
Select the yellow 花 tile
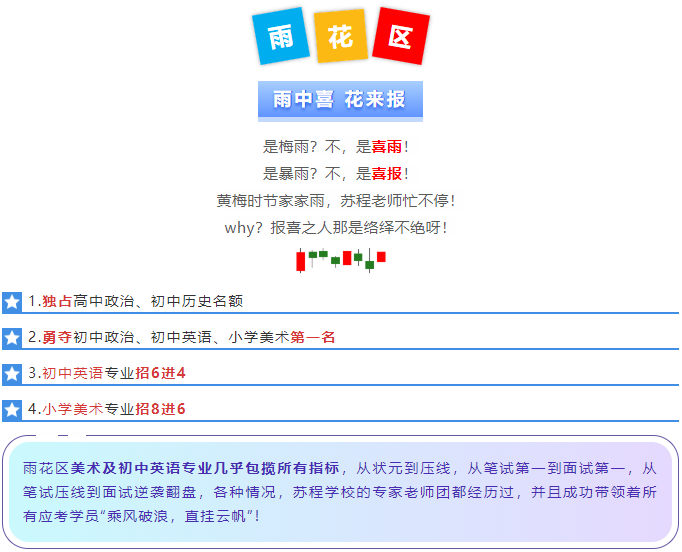340,37
